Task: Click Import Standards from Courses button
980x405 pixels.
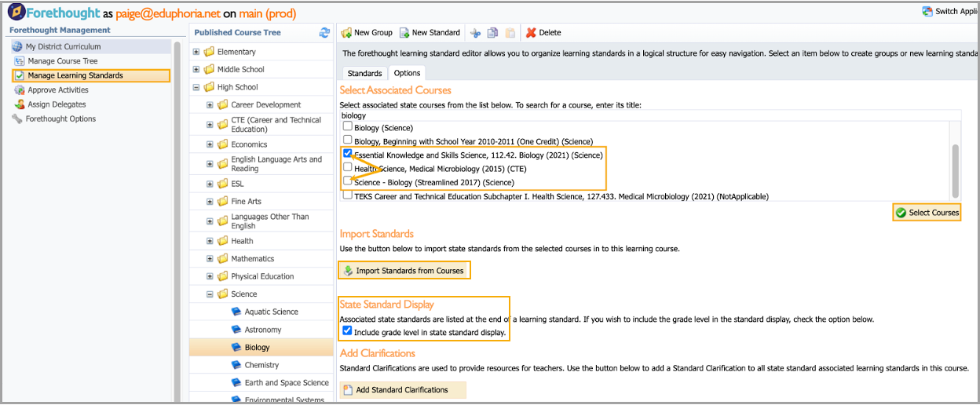Action: click(404, 271)
